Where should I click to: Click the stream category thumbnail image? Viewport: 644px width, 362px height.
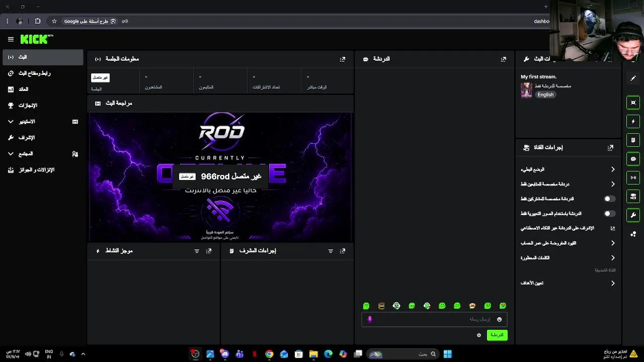tap(526, 90)
